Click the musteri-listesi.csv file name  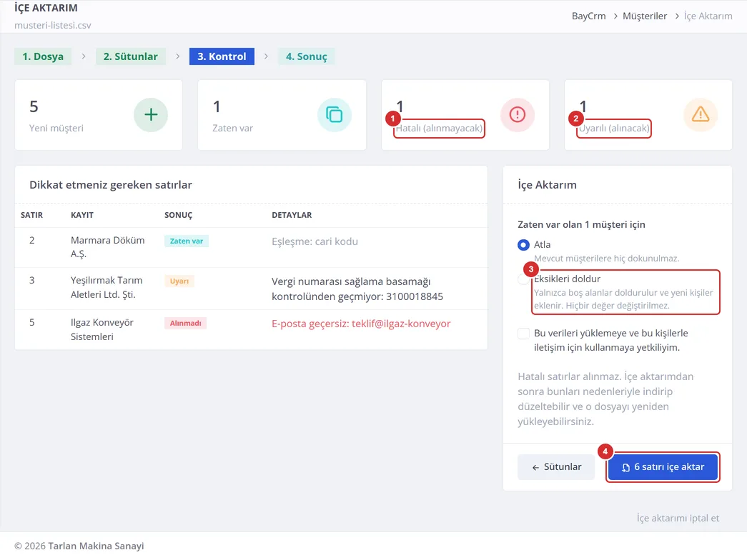click(53, 25)
